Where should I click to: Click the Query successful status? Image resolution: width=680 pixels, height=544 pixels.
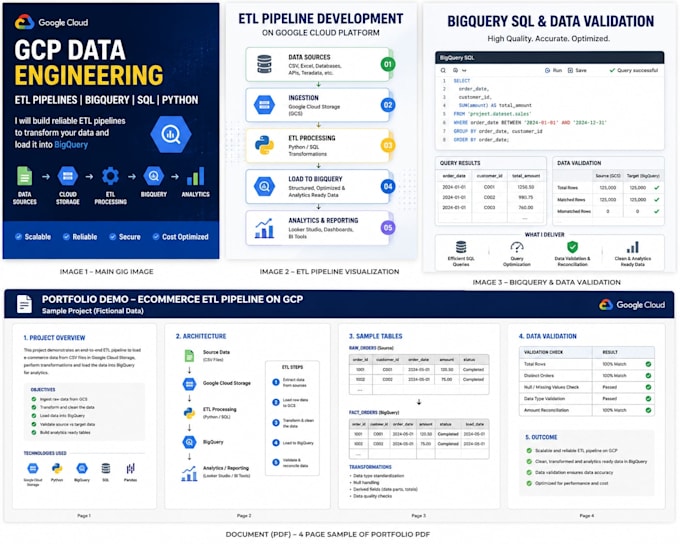(634, 70)
